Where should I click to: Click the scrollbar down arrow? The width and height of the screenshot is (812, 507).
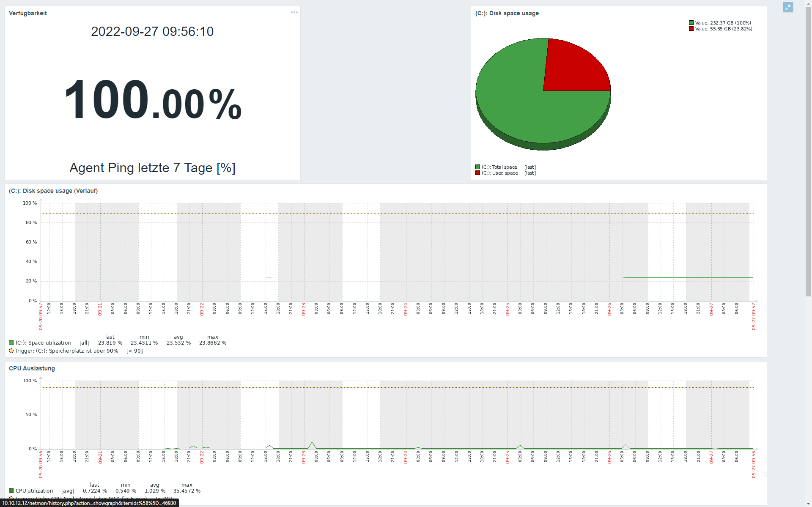coord(808,504)
